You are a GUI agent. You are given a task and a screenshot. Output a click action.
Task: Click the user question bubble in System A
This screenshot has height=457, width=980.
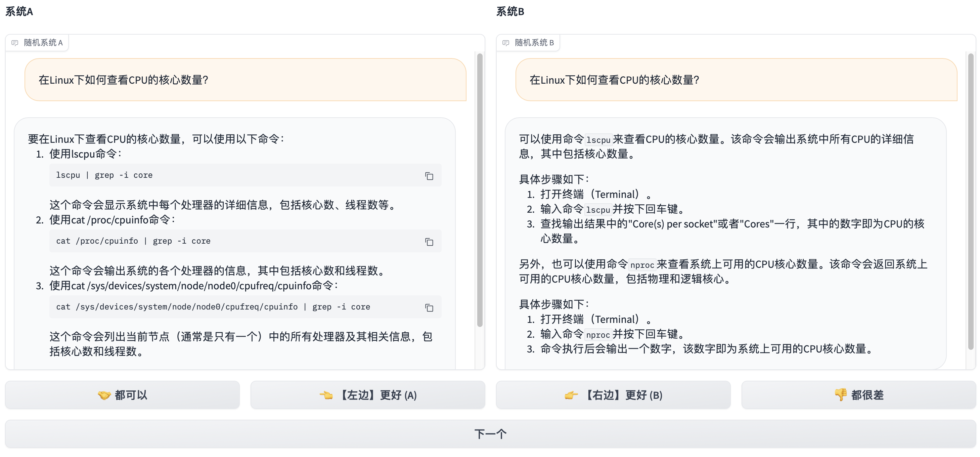click(245, 80)
